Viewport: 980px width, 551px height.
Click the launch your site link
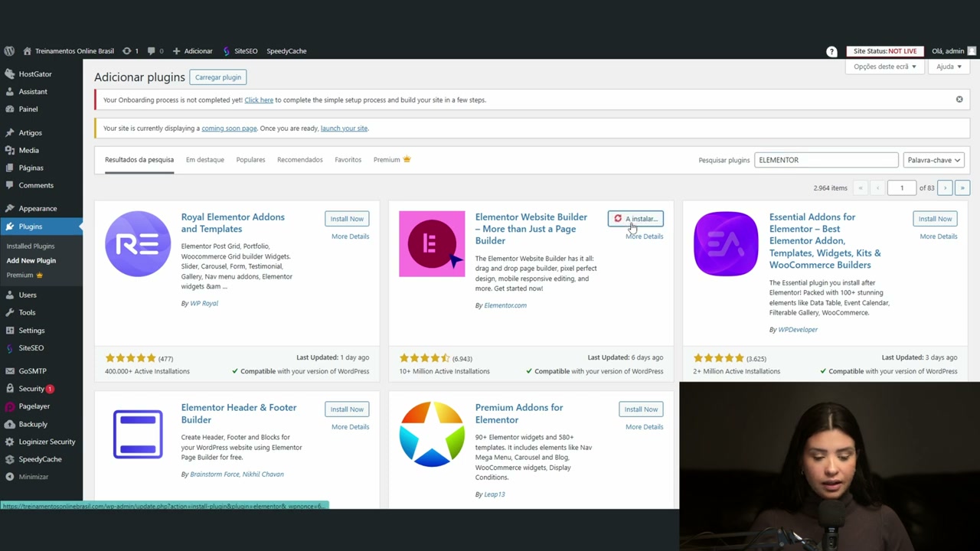click(x=344, y=129)
